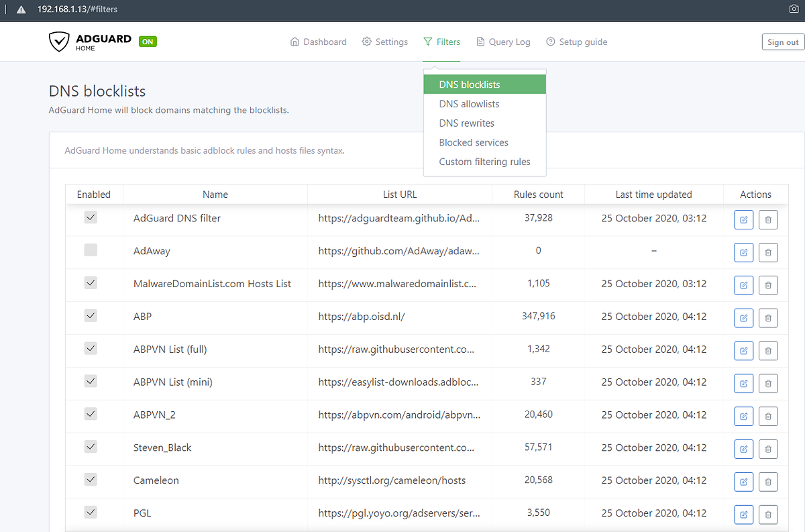
Task: Toggle the Steven_Black enabled checkbox
Action: 91,447
